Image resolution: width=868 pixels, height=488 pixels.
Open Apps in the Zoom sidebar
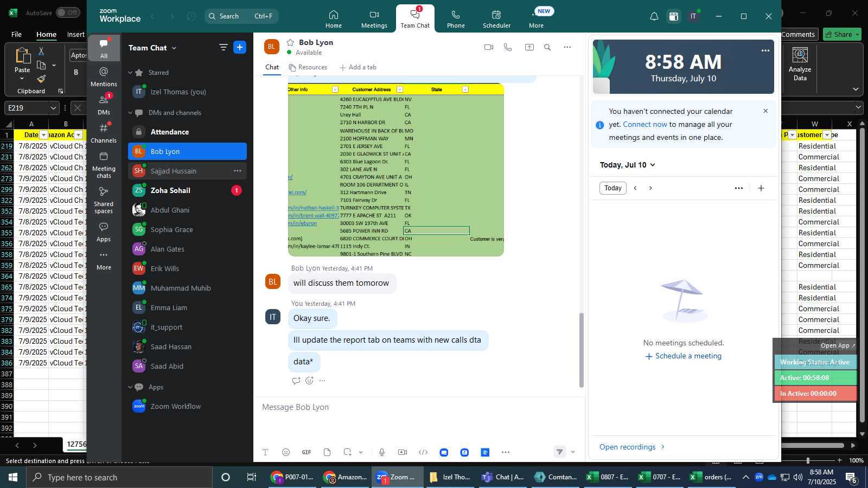point(104,232)
